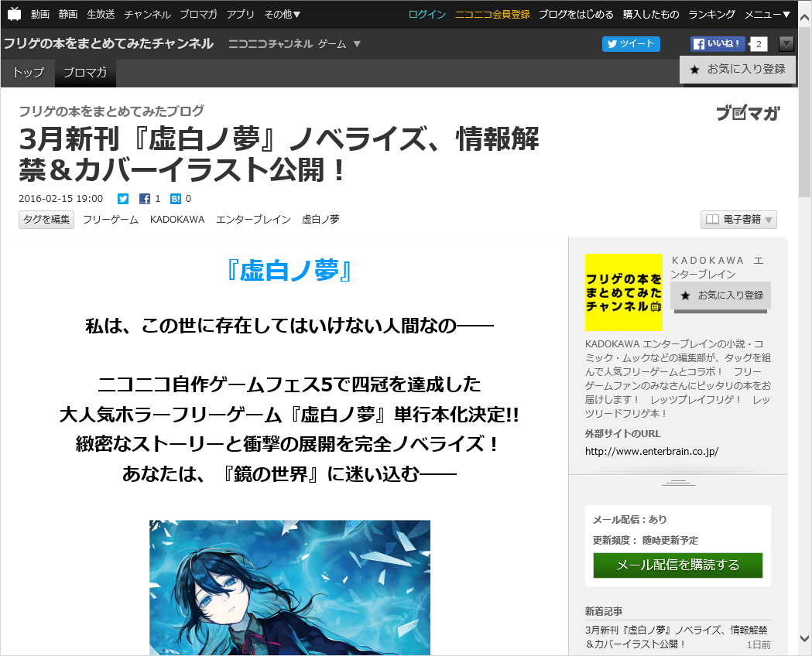
Task: Click the blue 『虚白ノ夢』 heading link
Action: [x=290, y=272]
